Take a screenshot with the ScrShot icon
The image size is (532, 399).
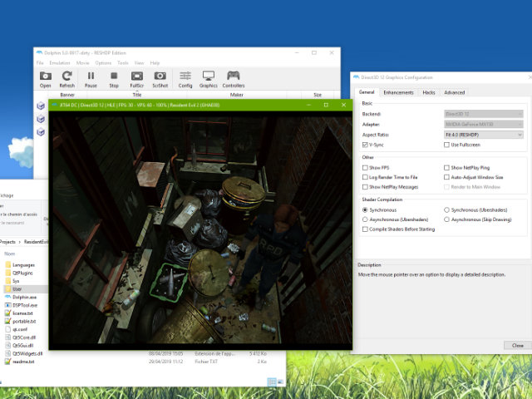(160, 80)
